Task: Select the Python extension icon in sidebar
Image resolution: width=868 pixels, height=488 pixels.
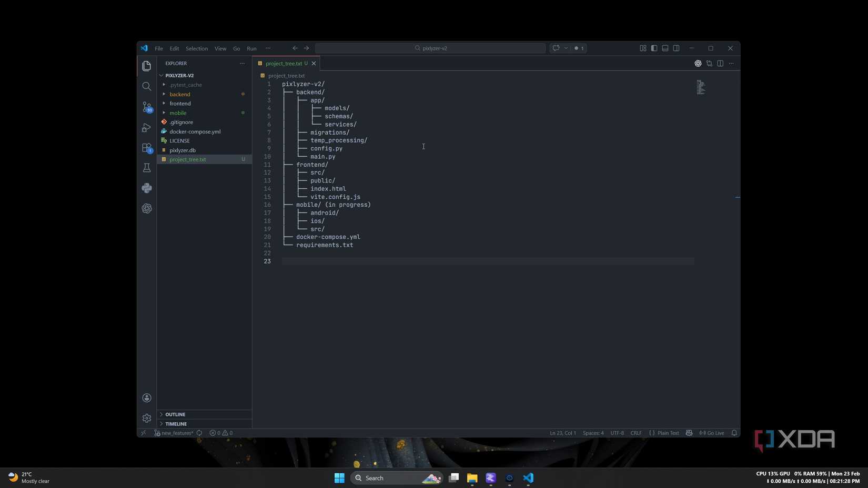Action: coord(146,188)
